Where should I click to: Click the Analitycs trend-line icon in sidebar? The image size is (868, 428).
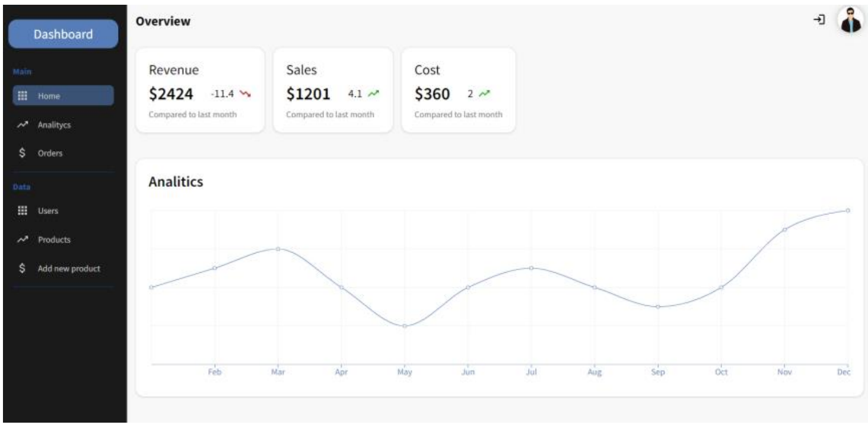coord(22,124)
